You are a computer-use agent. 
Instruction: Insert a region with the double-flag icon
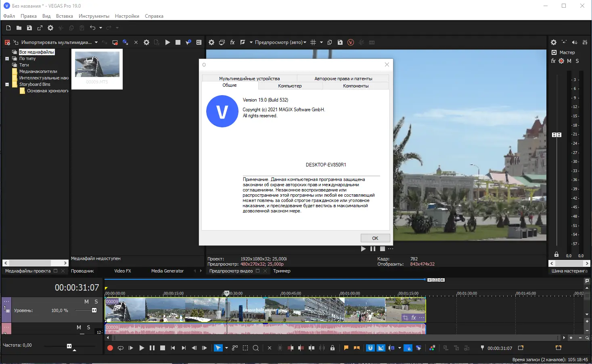coord(357,348)
